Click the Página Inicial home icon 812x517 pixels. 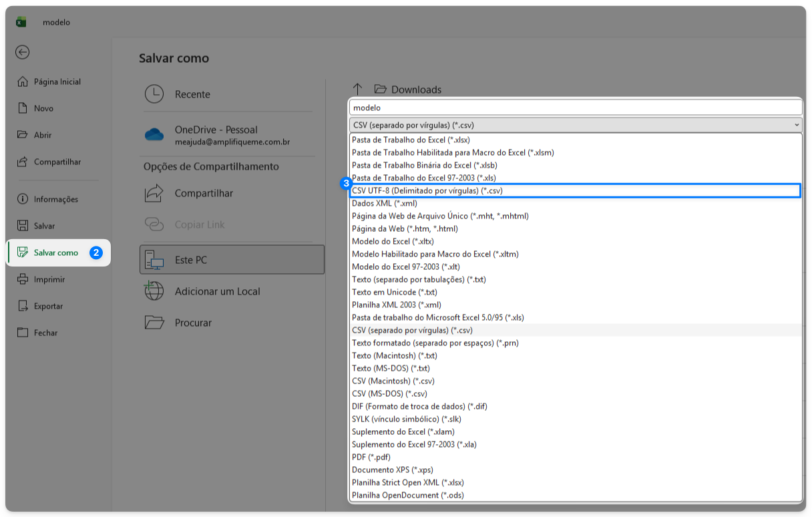tap(23, 81)
